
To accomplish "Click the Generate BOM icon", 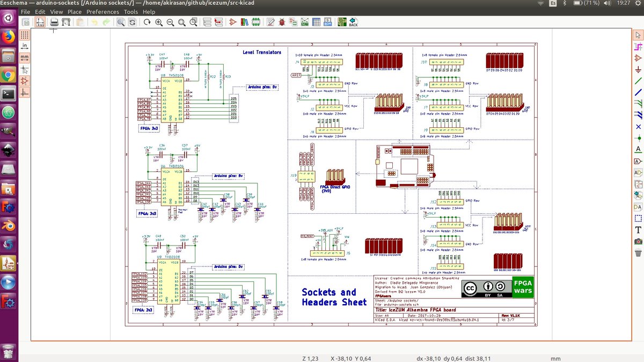I will pos(327,23).
